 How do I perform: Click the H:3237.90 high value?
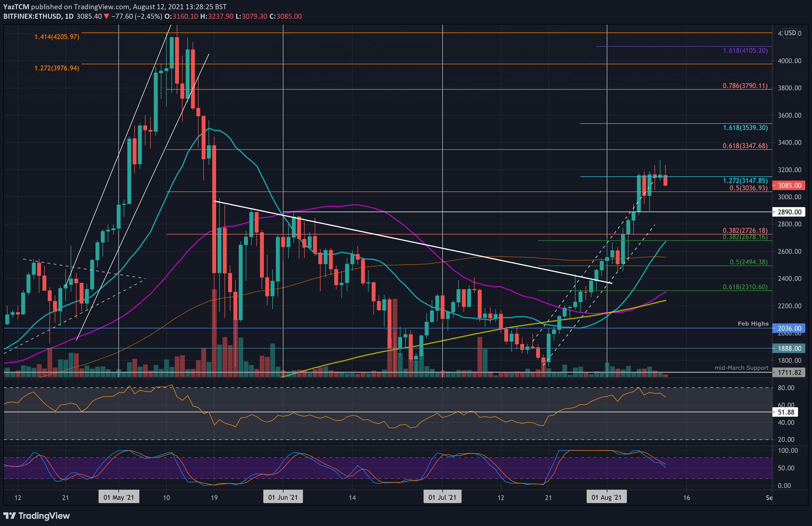pos(217,16)
